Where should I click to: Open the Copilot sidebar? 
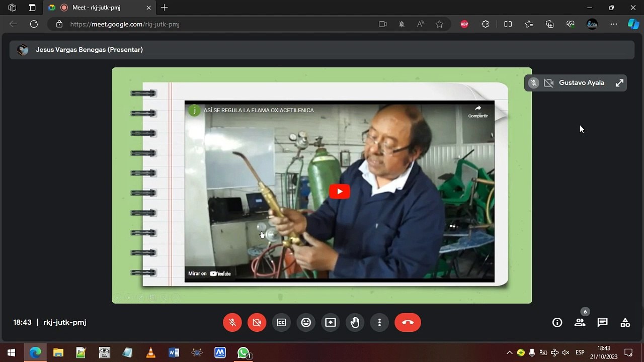click(x=633, y=24)
